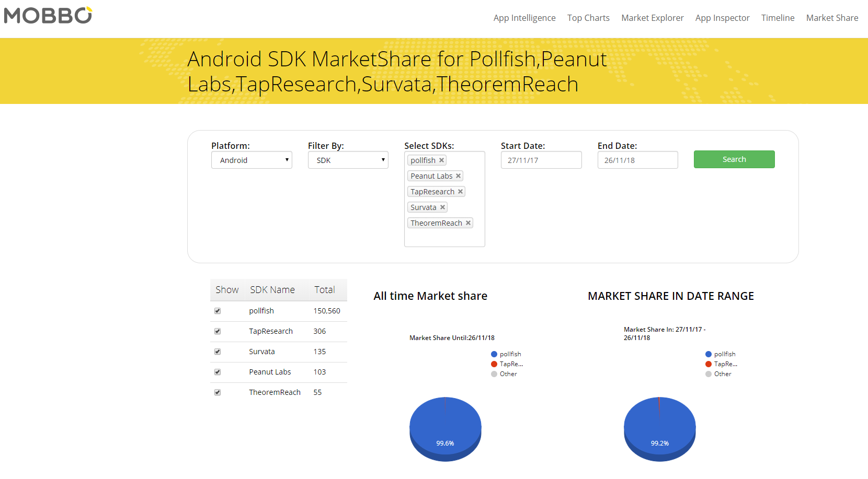Click the MOBBO logo
This screenshot has height=479, width=868.
[x=48, y=15]
